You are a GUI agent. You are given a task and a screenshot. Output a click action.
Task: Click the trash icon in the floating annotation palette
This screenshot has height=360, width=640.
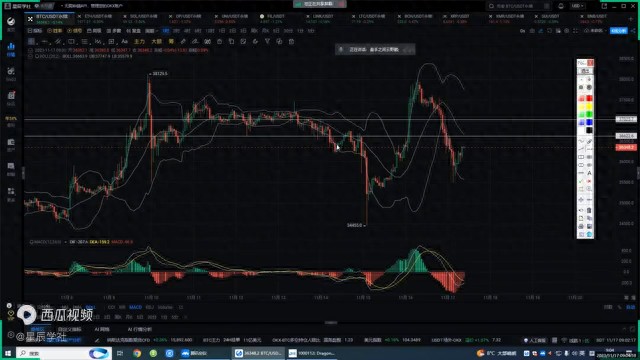(589, 211)
